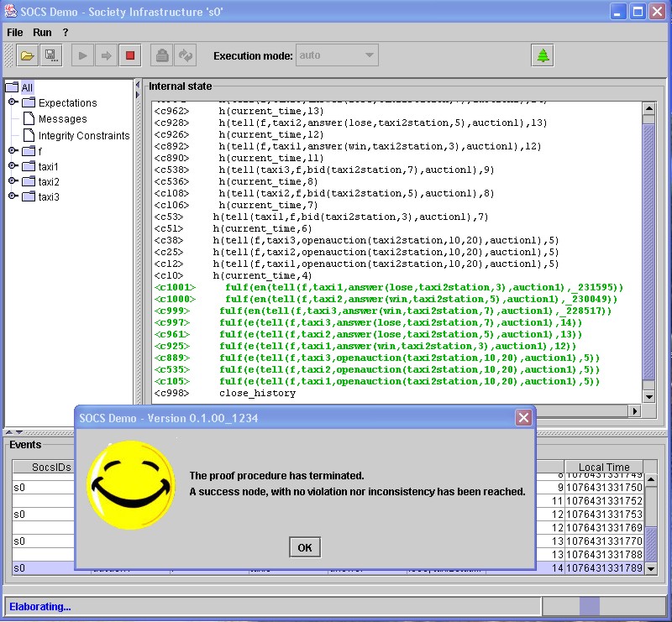Open the File menu

pyautogui.click(x=15, y=32)
